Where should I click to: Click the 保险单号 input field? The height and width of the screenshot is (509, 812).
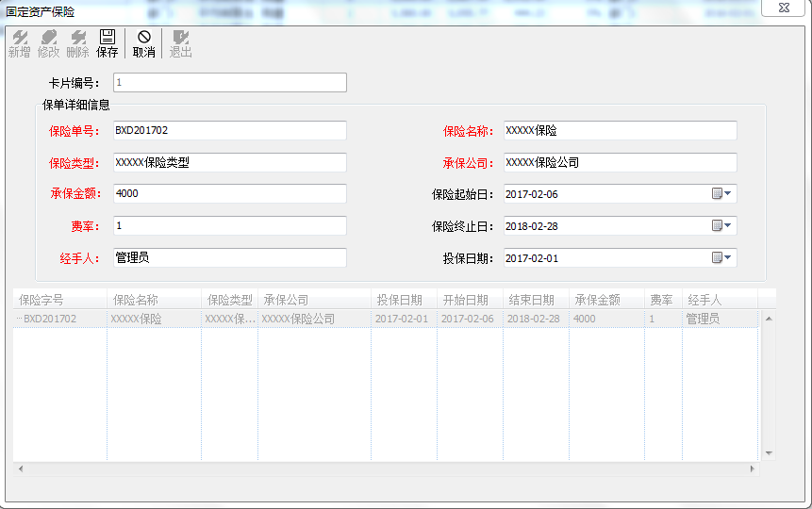229,130
